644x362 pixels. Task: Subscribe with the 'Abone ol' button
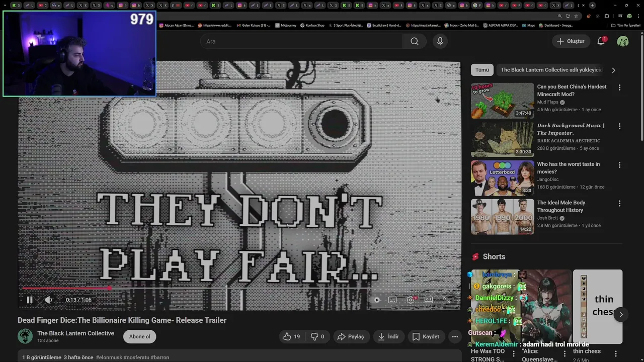pos(139,336)
